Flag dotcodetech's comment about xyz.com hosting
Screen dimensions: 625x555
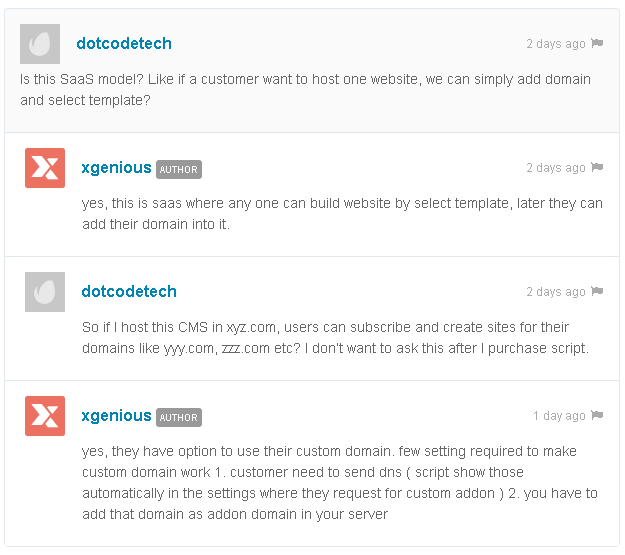coord(597,291)
